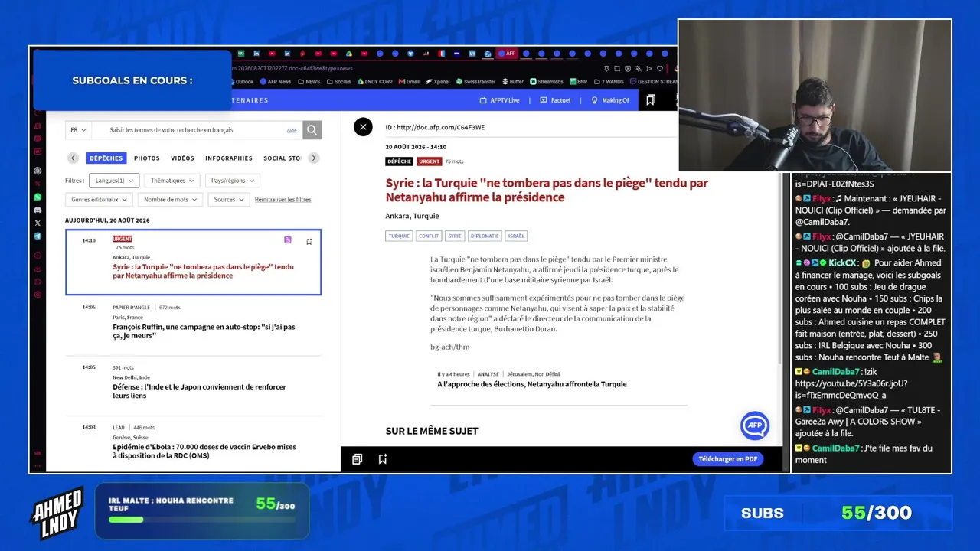The height and width of the screenshot is (551, 980).
Task: Show more content tabs with right arrow
Action: tap(314, 158)
